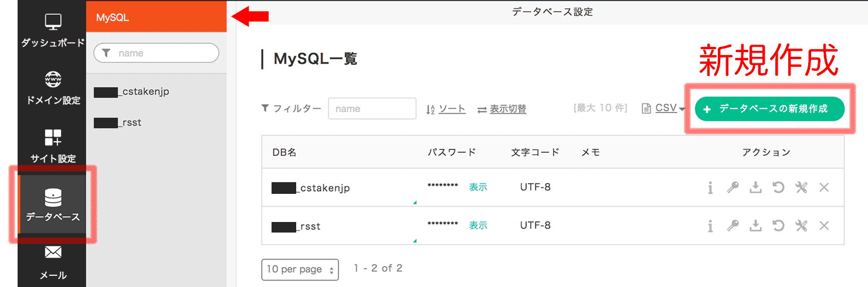
Task: Click tools icon for _cstakenjp row
Action: click(802, 187)
